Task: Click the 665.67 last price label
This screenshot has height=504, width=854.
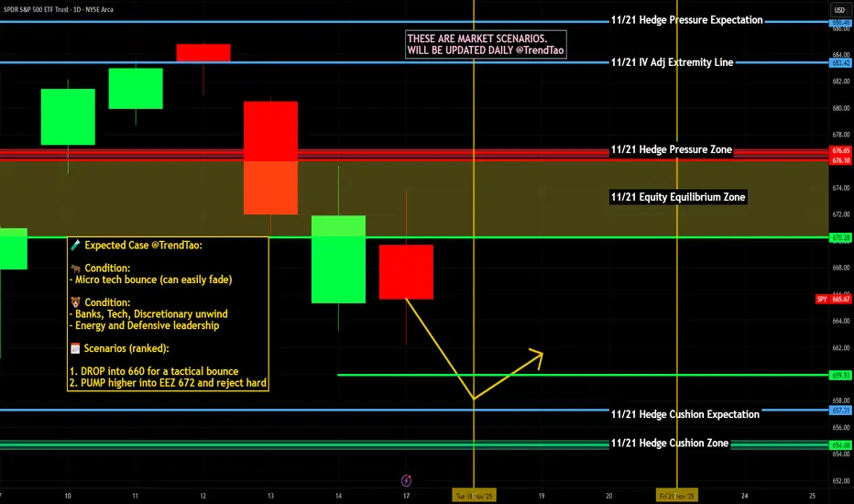Action: pos(841,299)
